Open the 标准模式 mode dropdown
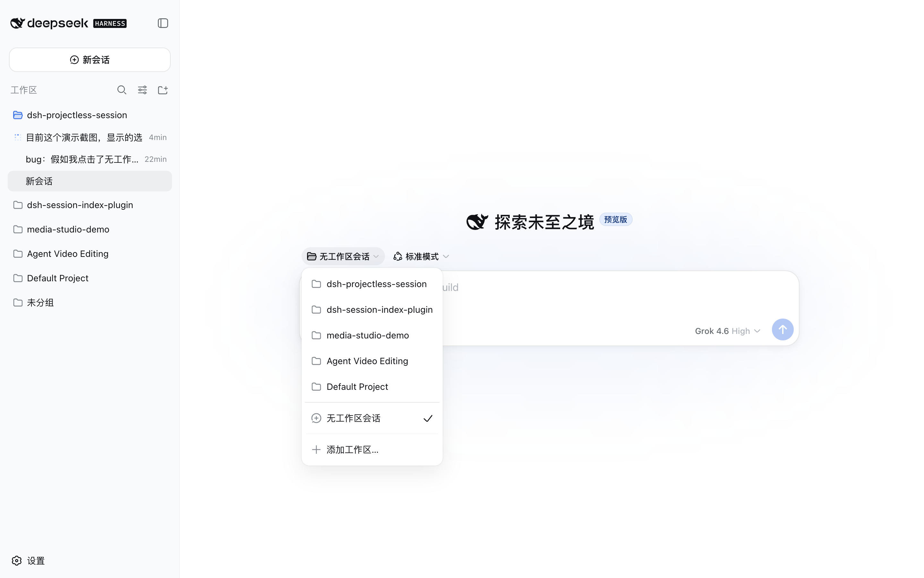 421,257
